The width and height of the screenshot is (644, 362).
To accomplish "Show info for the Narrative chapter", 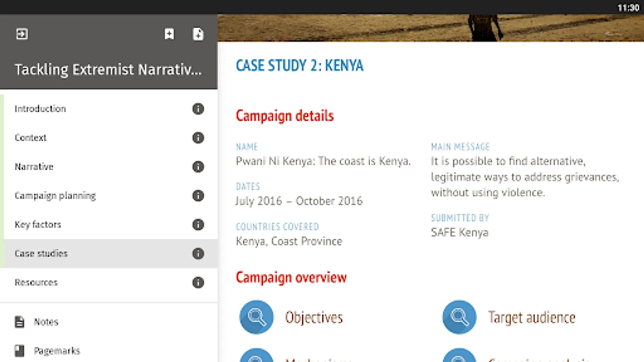I will (198, 167).
